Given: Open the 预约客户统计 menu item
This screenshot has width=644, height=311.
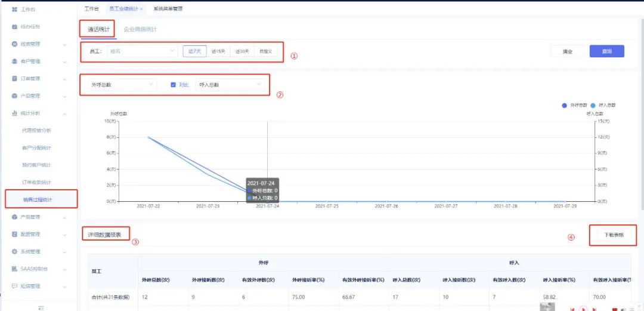Looking at the screenshot, I should tap(36, 165).
